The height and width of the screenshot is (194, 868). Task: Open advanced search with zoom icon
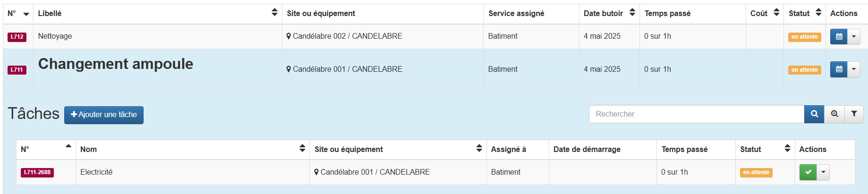[x=834, y=114]
